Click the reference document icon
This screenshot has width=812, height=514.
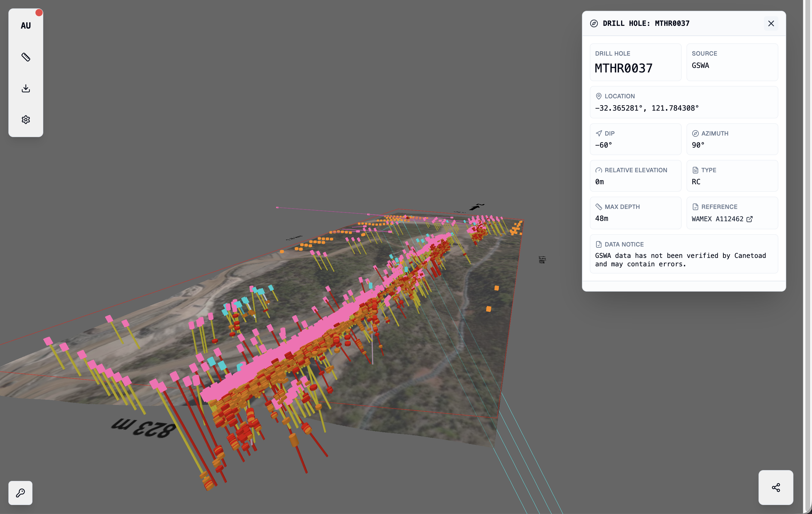[695, 207]
